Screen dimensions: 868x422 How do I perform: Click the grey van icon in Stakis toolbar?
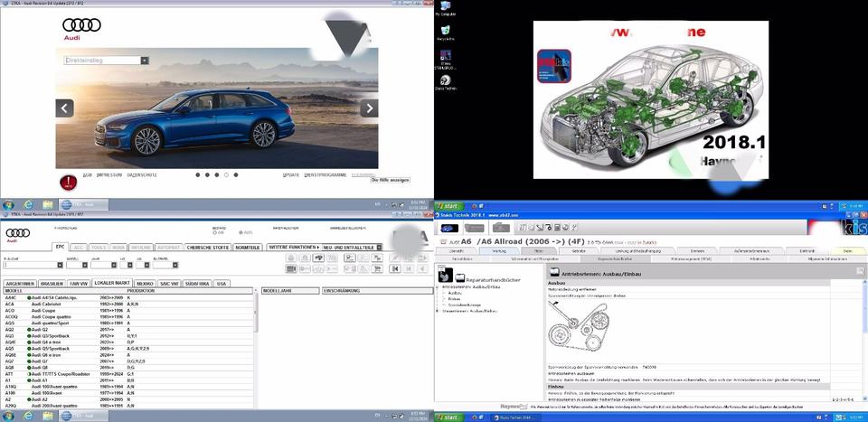click(x=501, y=228)
